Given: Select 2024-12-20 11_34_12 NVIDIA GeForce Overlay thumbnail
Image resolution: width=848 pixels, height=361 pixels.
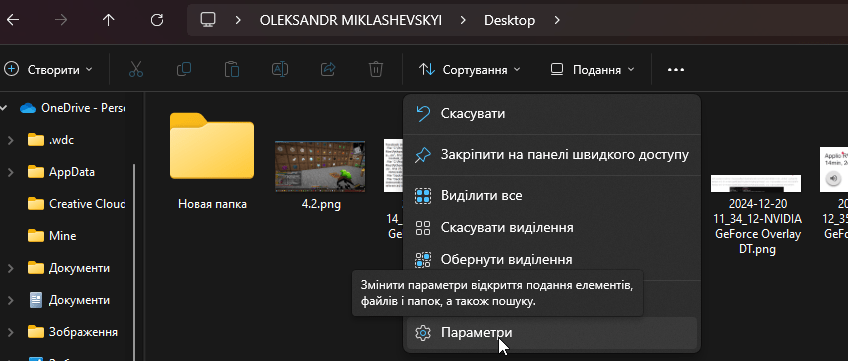Looking at the screenshot, I should [x=756, y=184].
